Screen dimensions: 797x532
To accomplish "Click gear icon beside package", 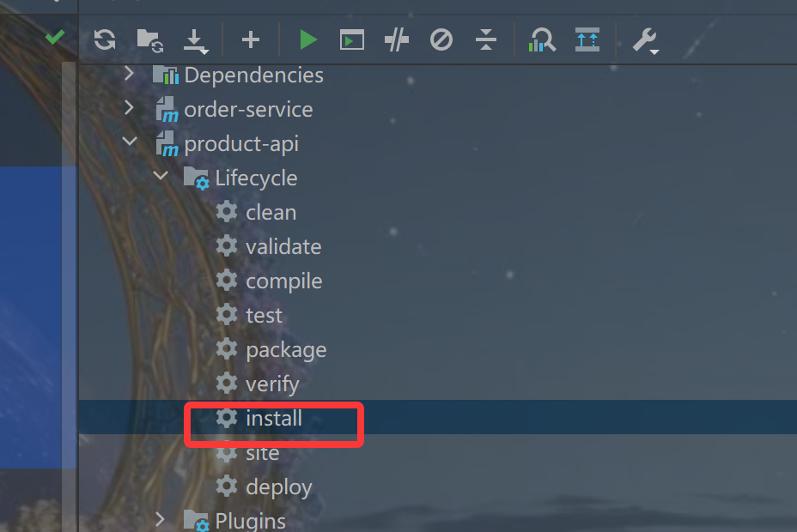I will (227, 348).
